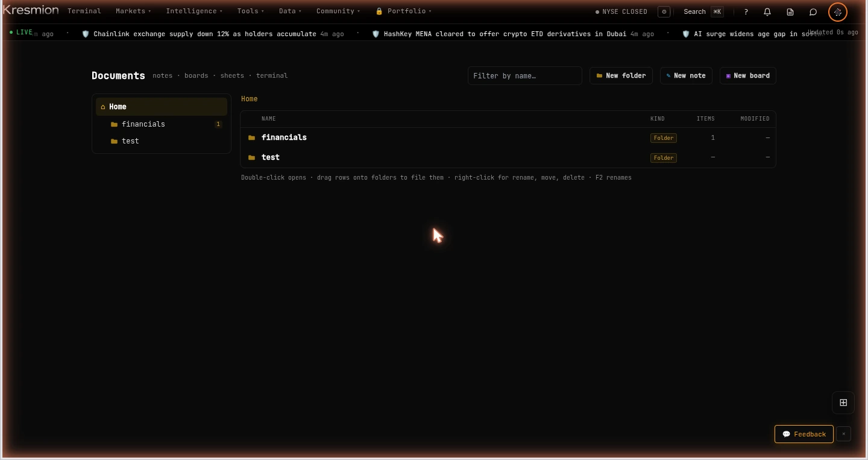Open the locked Portfolio dropdown menu
Image resolution: width=868 pixels, height=460 pixels.
pyautogui.click(x=403, y=11)
